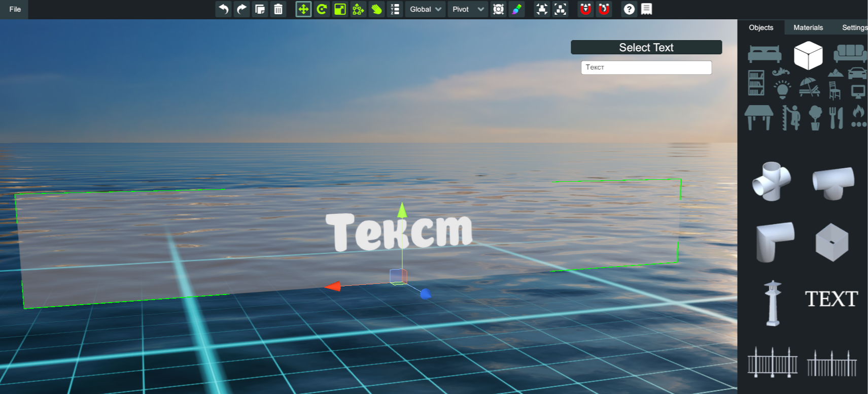Activate the Move tool
The height and width of the screenshot is (394, 868).
(303, 9)
